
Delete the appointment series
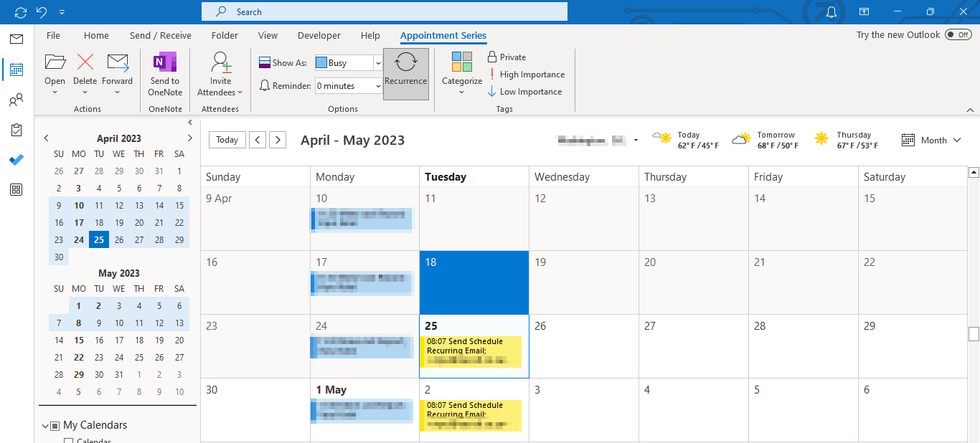click(x=85, y=72)
